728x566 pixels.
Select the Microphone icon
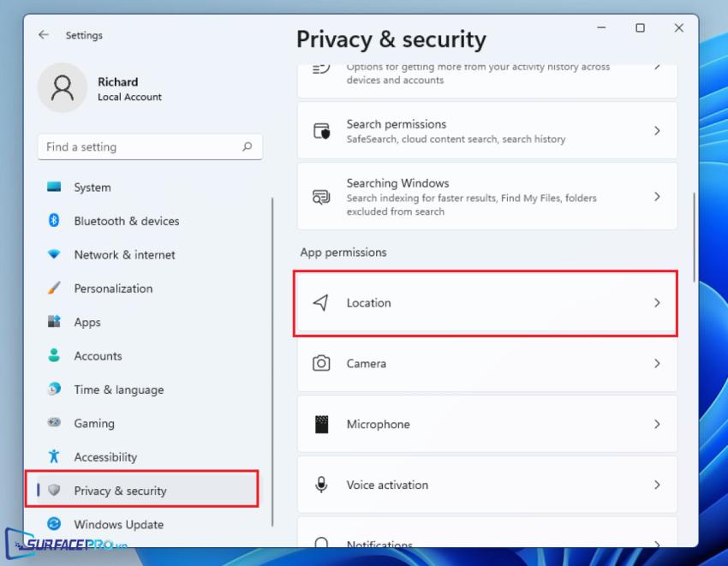(321, 424)
